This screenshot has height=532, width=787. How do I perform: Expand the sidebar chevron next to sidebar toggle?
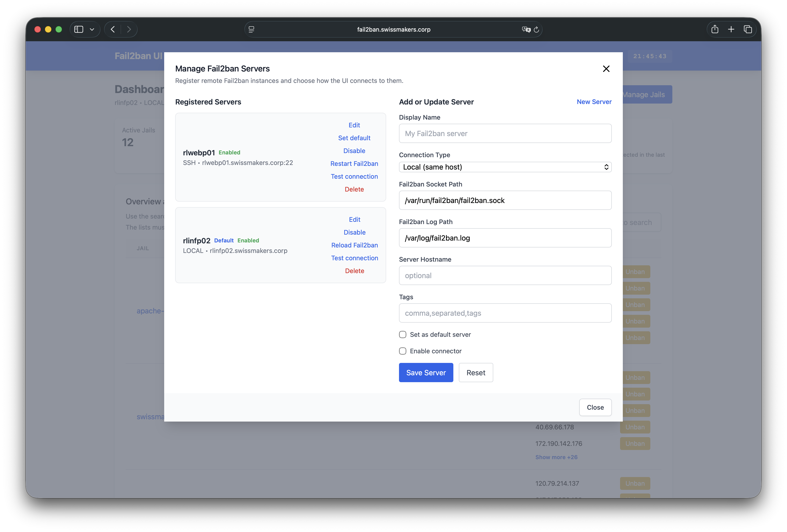(92, 29)
